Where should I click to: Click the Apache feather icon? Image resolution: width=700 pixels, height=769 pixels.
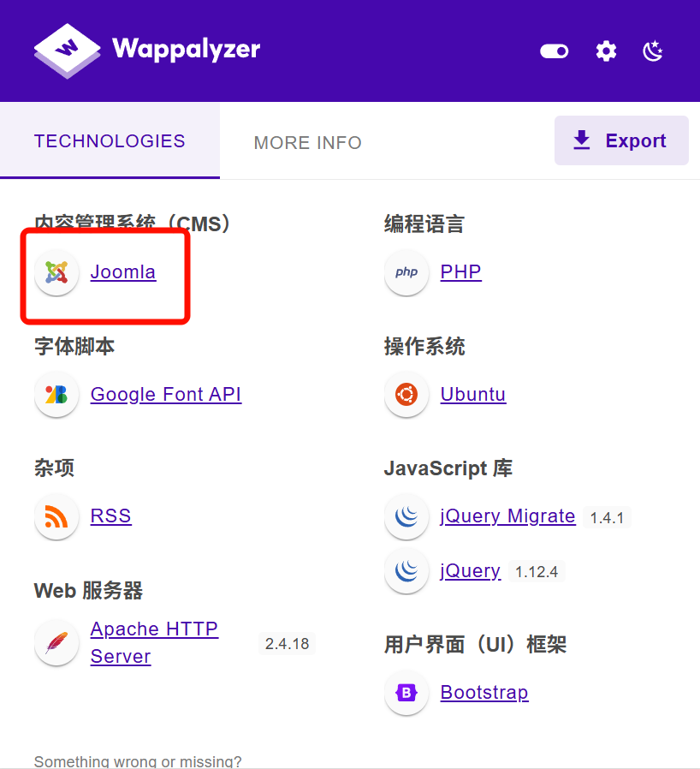click(x=56, y=642)
